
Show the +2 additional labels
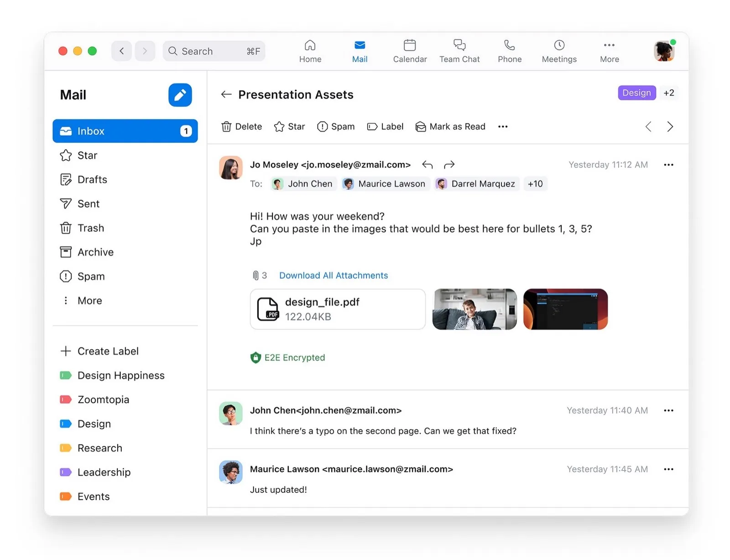[x=669, y=93]
